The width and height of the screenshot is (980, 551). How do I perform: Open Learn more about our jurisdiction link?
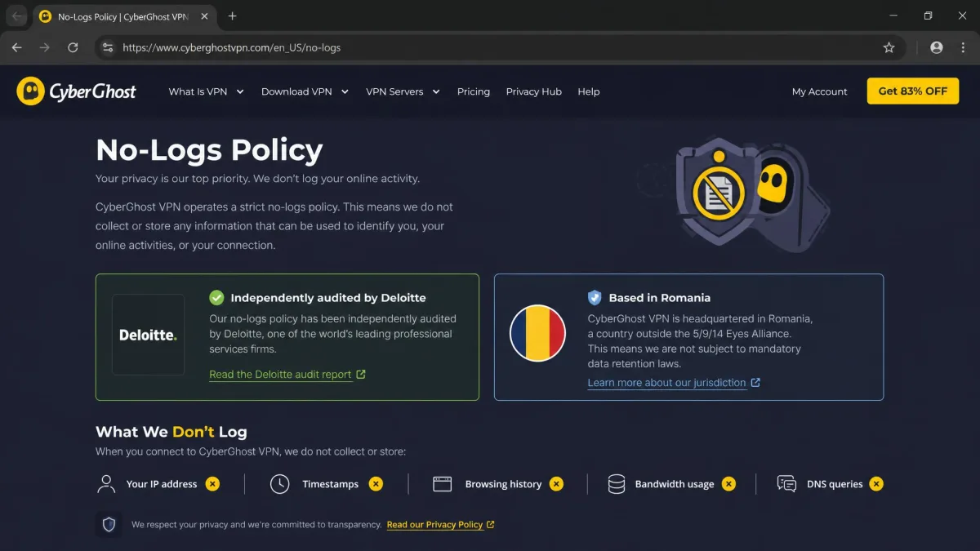667,383
